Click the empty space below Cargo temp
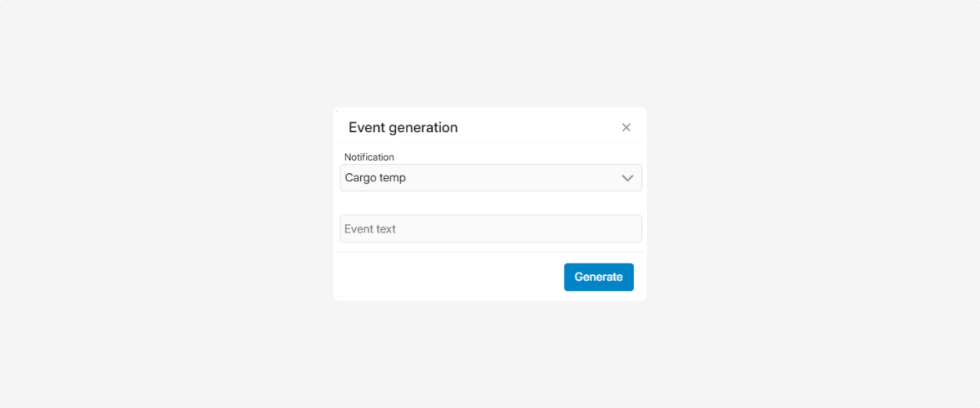This screenshot has height=408, width=980. pos(490,203)
